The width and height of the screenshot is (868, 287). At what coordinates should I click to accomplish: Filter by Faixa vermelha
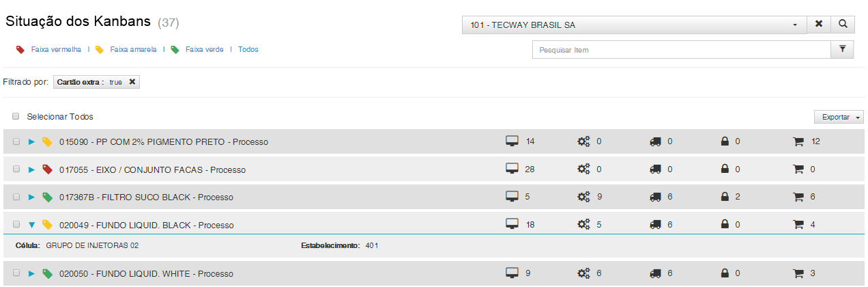(x=56, y=49)
